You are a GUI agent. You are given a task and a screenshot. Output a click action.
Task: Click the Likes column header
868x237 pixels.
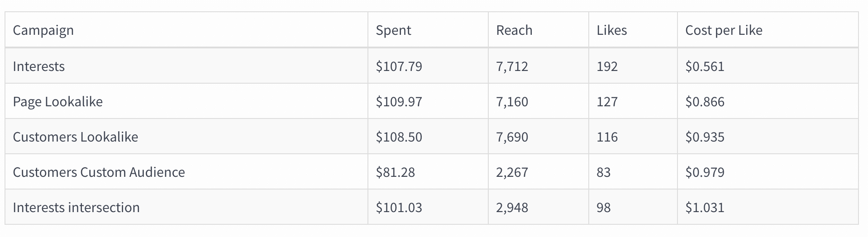pyautogui.click(x=611, y=30)
